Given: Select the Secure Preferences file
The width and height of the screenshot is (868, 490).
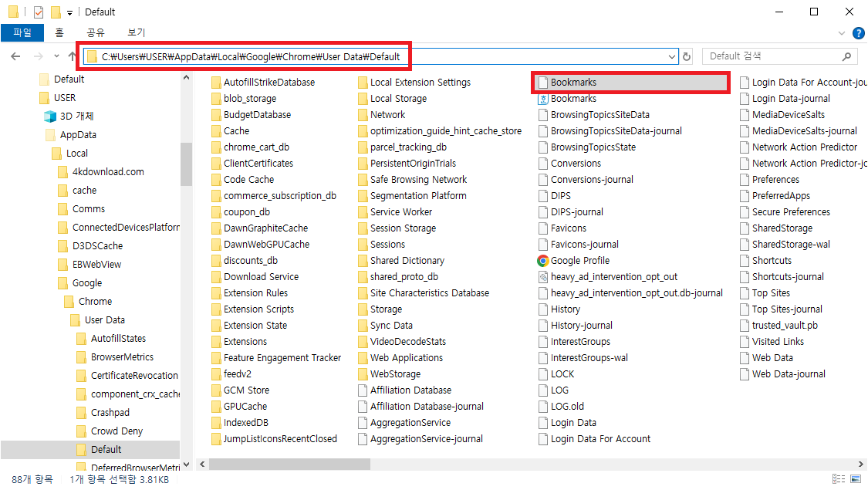Looking at the screenshot, I should pyautogui.click(x=791, y=212).
